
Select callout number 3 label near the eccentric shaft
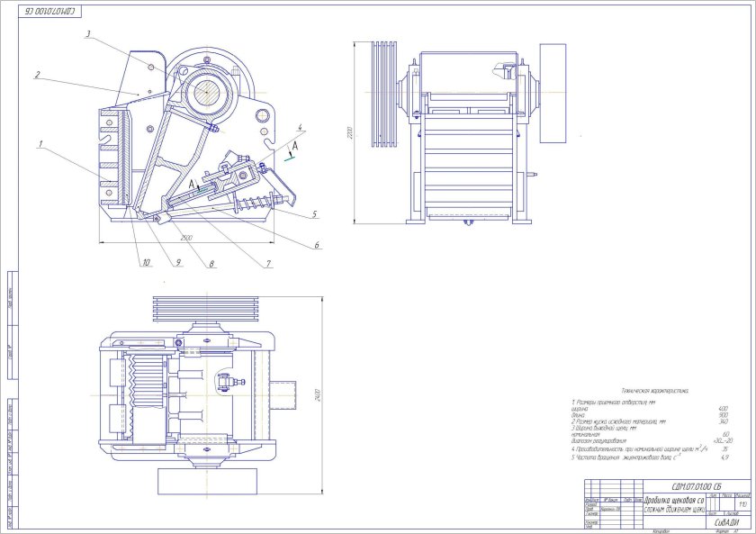[x=88, y=34]
